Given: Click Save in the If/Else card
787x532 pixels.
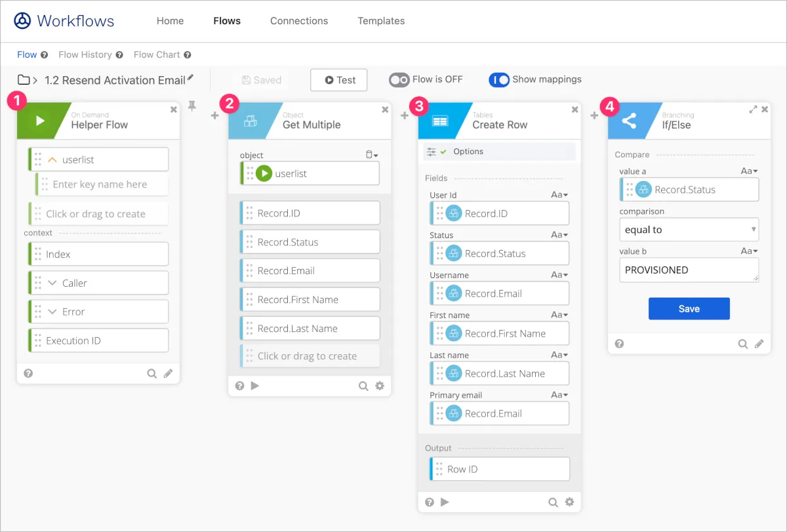Looking at the screenshot, I should (689, 309).
